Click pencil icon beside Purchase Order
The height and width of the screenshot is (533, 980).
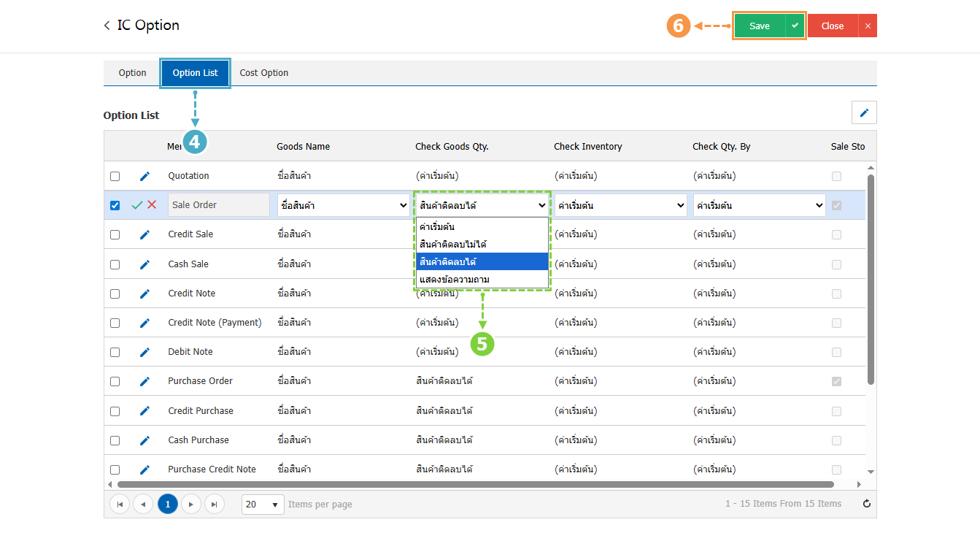pos(144,381)
